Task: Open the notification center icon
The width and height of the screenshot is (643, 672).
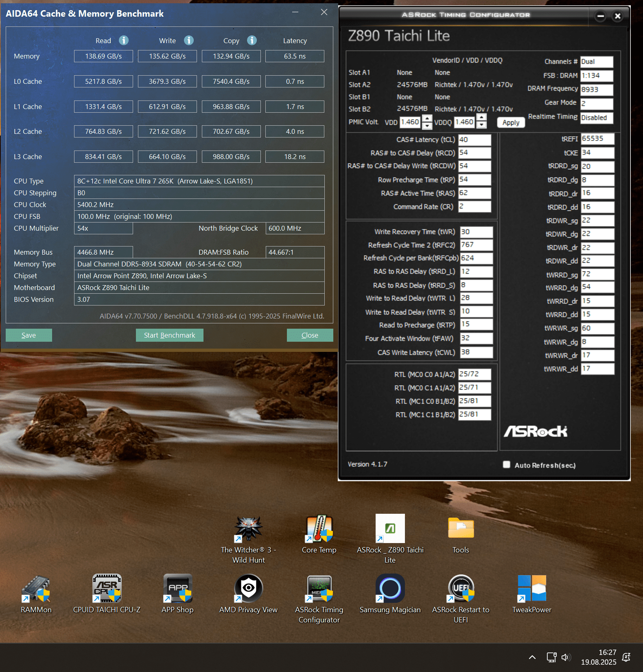Action: (x=627, y=657)
